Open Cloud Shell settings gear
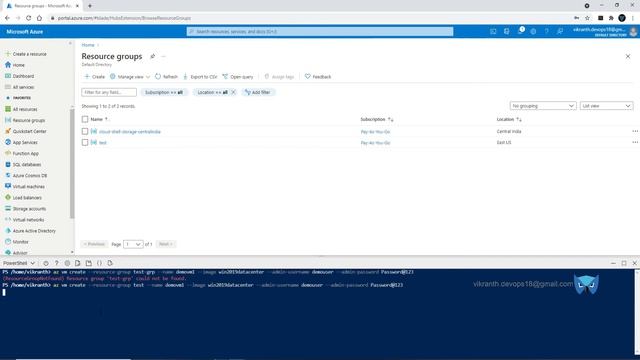The width and height of the screenshot is (640, 360). [x=67, y=263]
